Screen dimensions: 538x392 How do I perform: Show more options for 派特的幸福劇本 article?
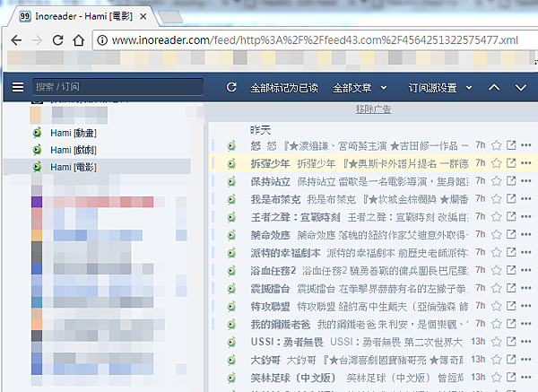(x=526, y=252)
